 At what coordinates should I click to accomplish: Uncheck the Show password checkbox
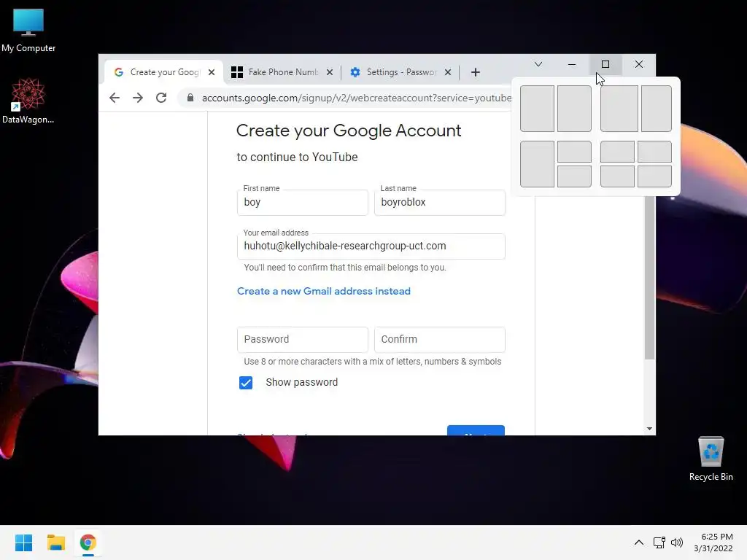(x=246, y=383)
